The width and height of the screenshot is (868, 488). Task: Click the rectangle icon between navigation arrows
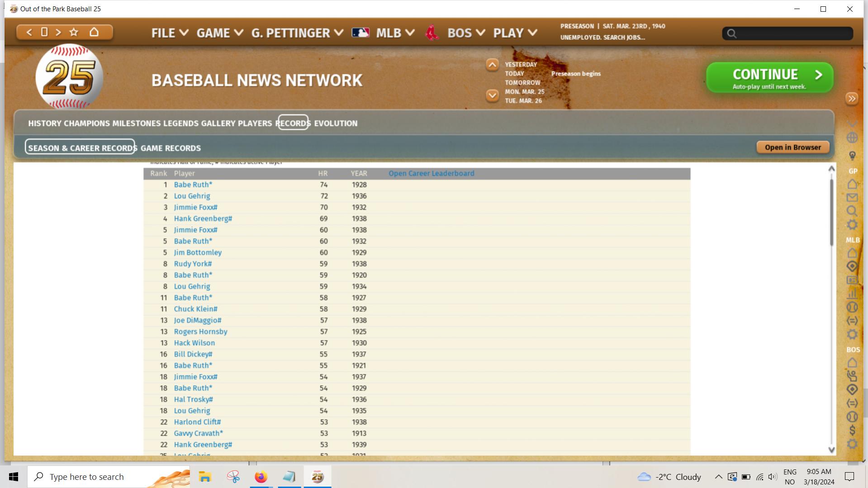coord(44,32)
